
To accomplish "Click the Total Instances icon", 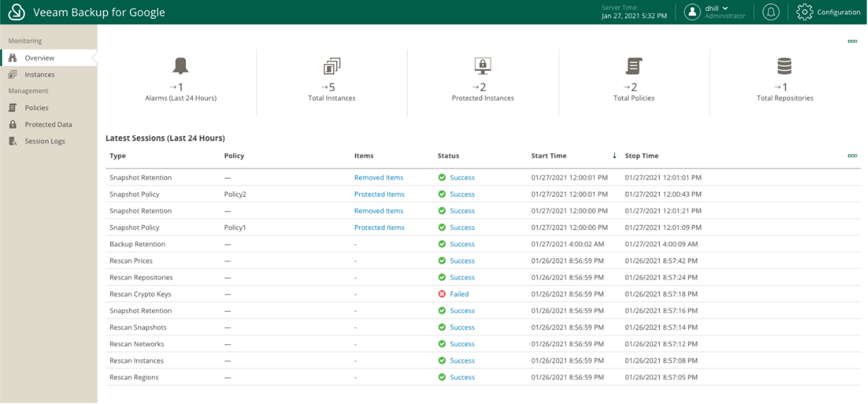I will tap(332, 66).
